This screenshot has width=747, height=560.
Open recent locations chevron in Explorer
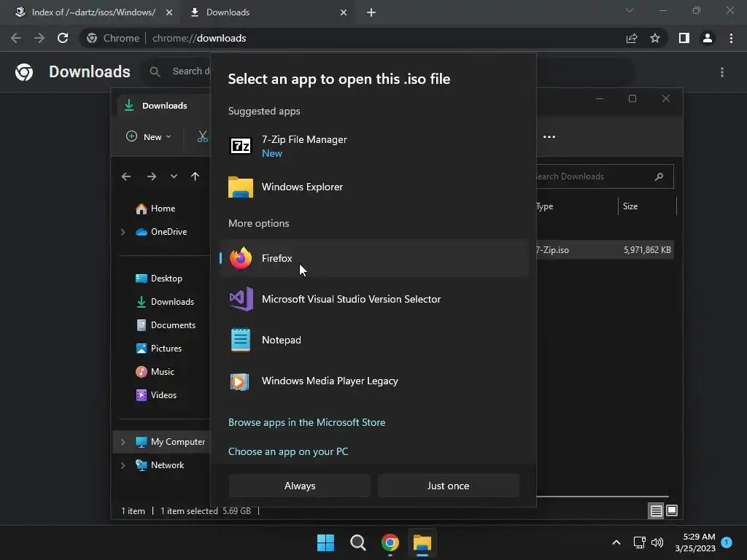pyautogui.click(x=174, y=176)
